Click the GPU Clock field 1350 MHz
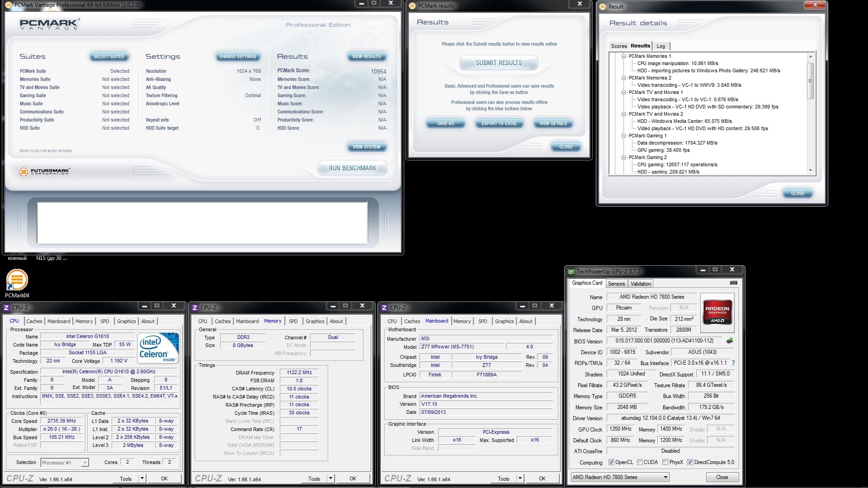The image size is (868, 488). (621, 429)
